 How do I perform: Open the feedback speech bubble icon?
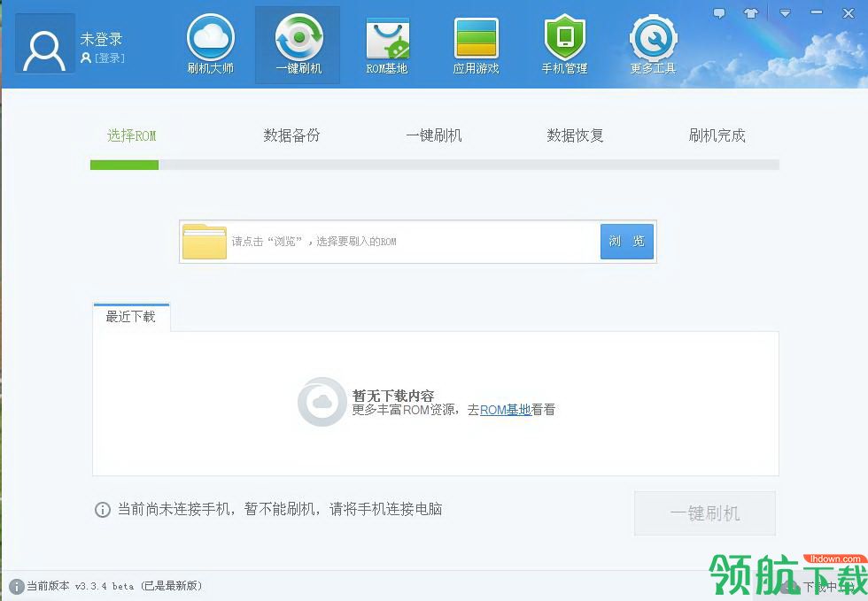[719, 13]
